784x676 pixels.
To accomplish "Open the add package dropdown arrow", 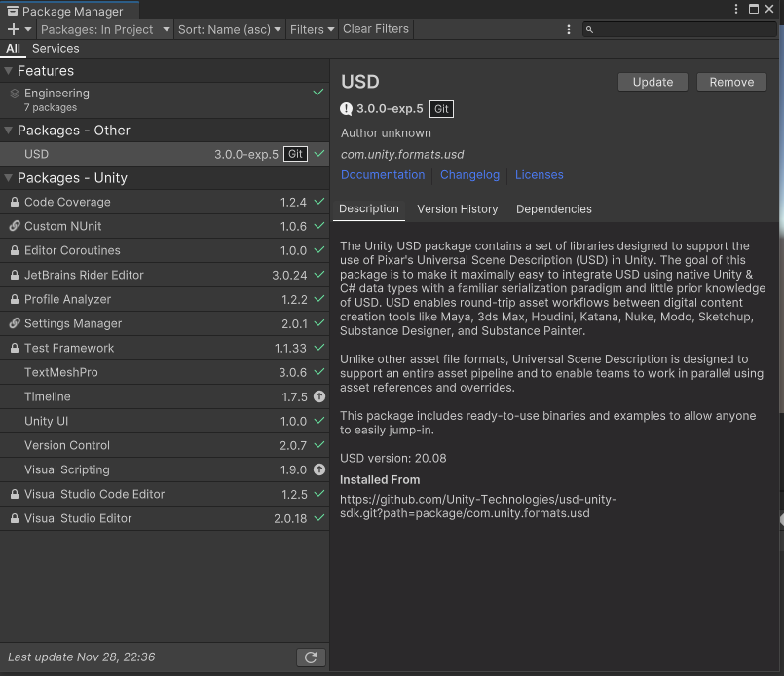I will [x=28, y=29].
